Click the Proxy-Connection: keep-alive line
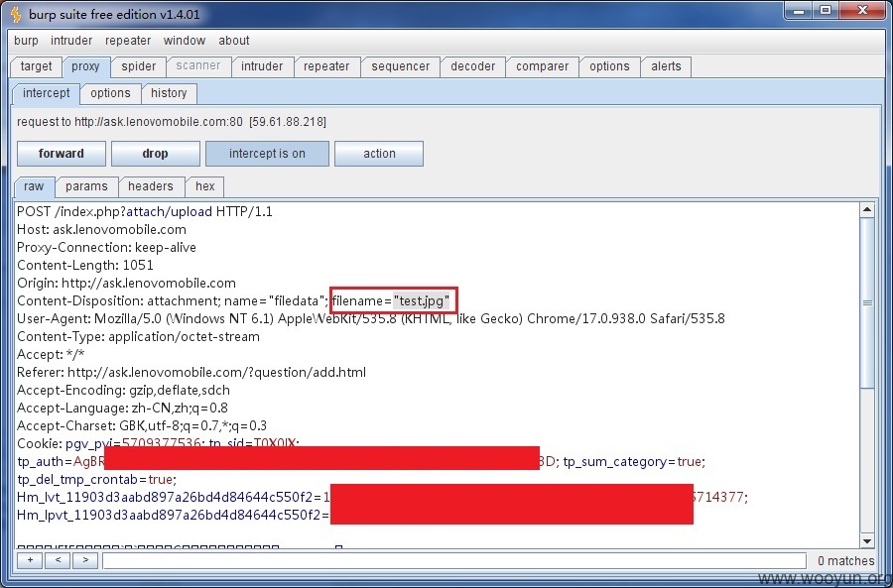The image size is (893, 588). pos(106,248)
